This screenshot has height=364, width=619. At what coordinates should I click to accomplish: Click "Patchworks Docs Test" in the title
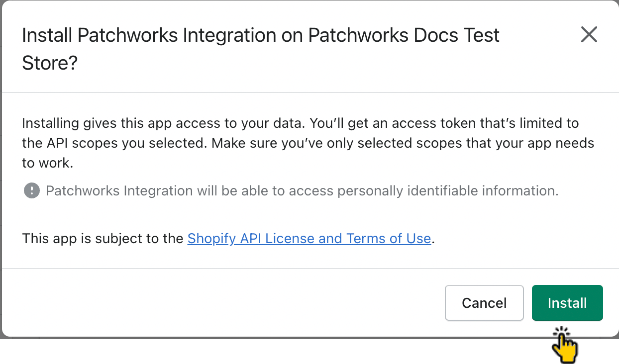[404, 35]
